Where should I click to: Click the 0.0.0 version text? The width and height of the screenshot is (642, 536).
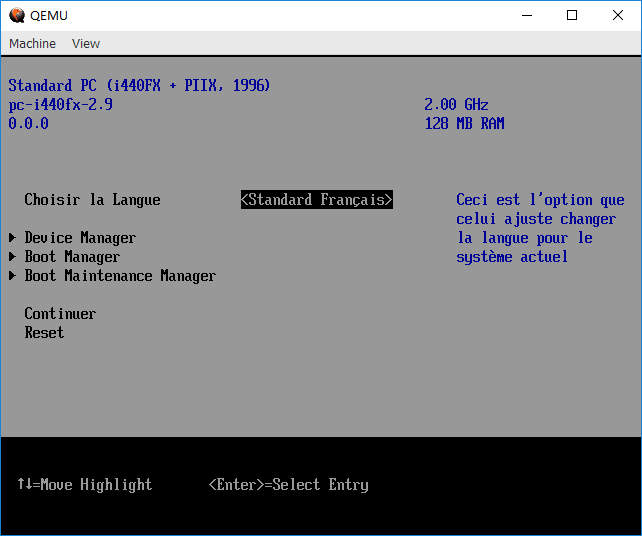point(28,123)
